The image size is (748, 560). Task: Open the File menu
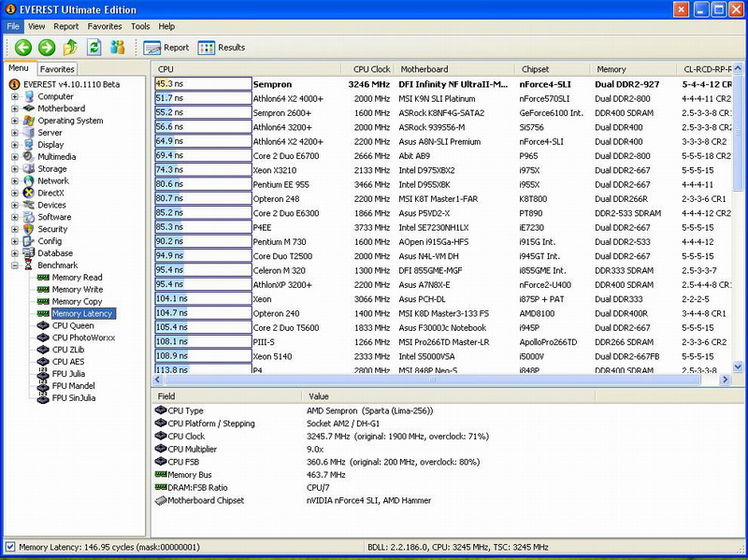coord(13,26)
